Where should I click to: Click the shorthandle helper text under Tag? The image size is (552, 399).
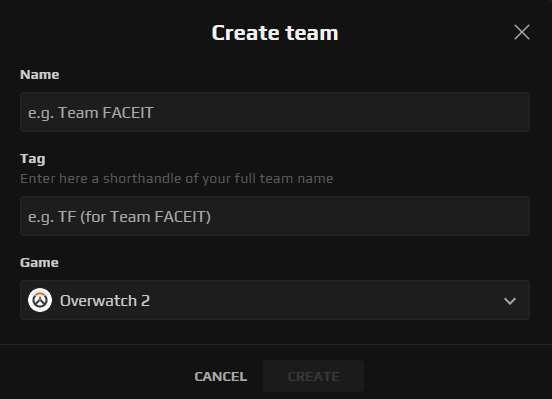[x=177, y=179]
